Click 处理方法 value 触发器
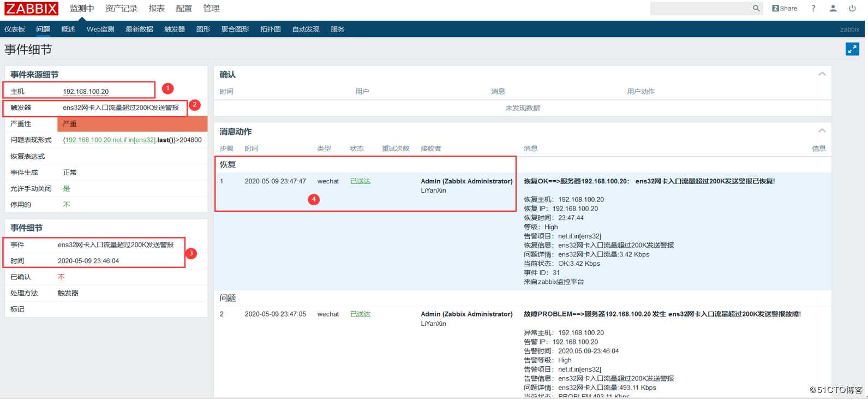The width and height of the screenshot is (868, 399). 68,293
